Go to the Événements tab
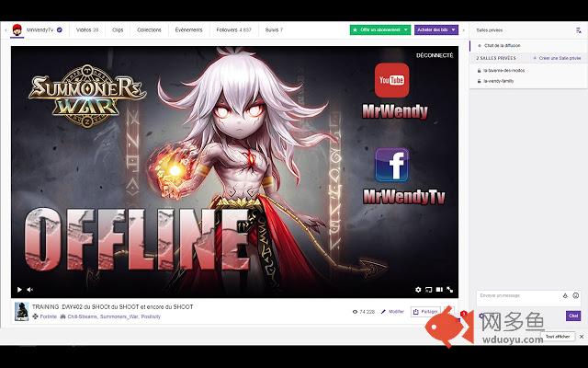The image size is (588, 368). point(188,29)
